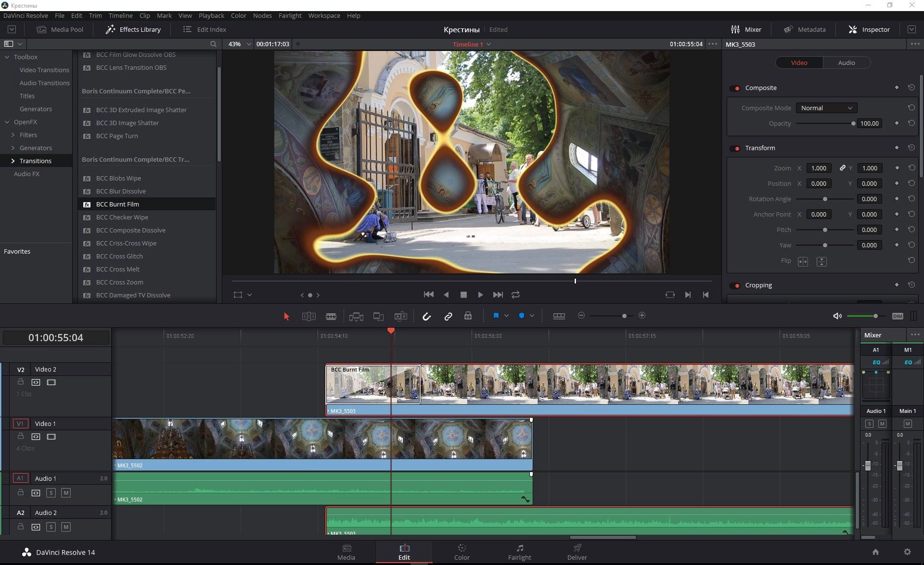924x565 pixels.
Task: Expand the OpenFX Transitions tree item
Action: pyautogui.click(x=13, y=161)
